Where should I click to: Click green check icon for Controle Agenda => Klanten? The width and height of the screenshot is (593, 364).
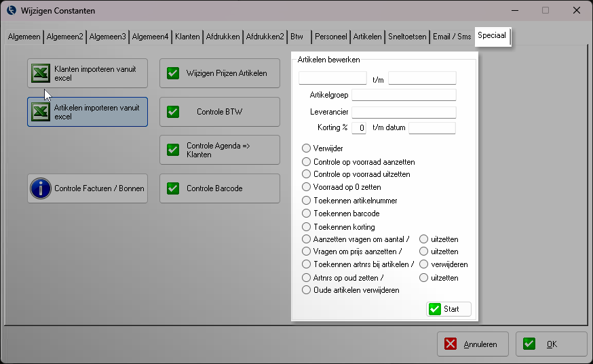(173, 150)
